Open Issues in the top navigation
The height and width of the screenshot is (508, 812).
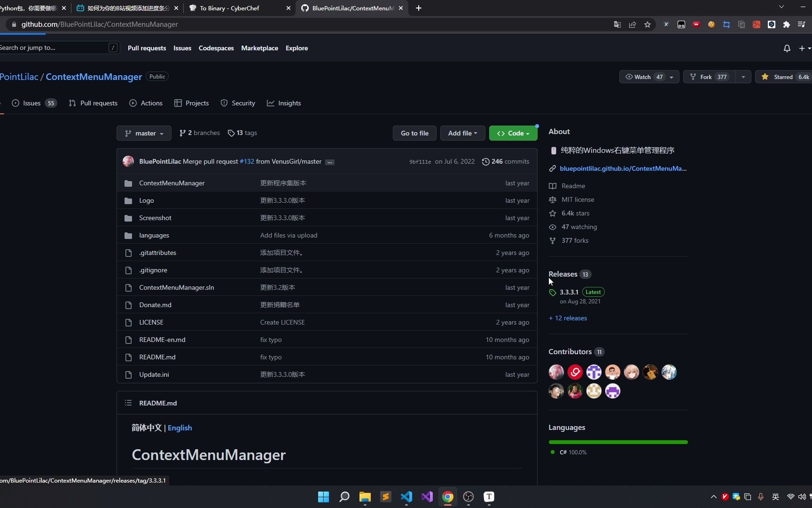(x=182, y=48)
